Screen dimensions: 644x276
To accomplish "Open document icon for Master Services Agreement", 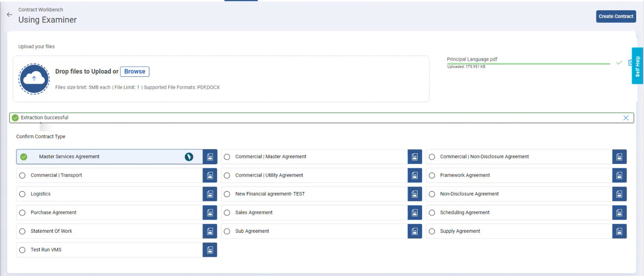I will point(210,157).
